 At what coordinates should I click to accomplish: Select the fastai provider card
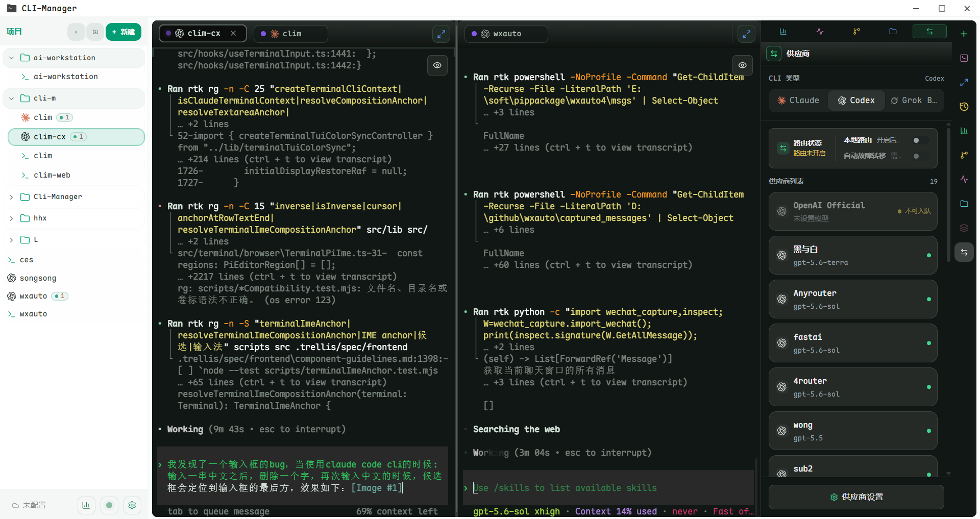[x=853, y=343]
